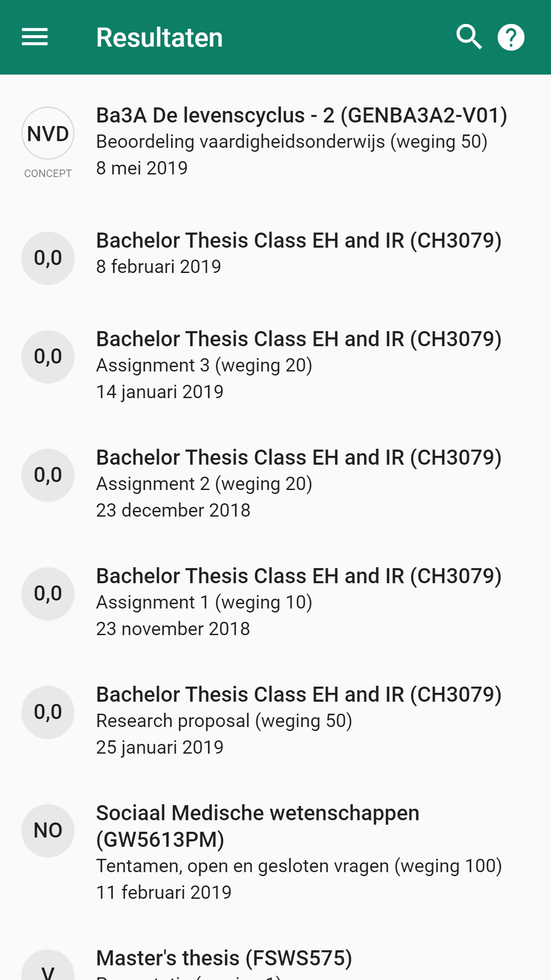
Task: Select Assignment 3 (weging 20) entry
Action: 204,366
